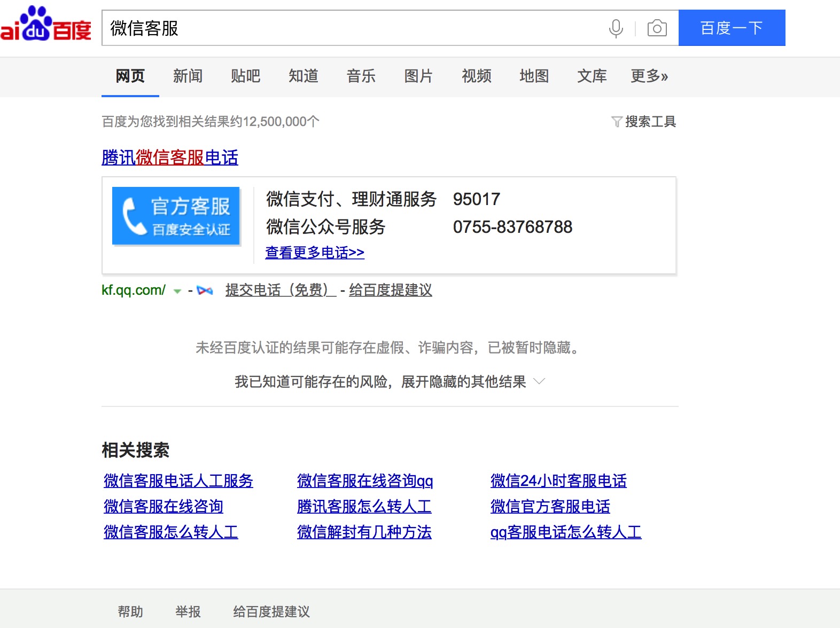
Task: Click the Baidu snapshot icon next to kf.qq.com
Action: [205, 291]
